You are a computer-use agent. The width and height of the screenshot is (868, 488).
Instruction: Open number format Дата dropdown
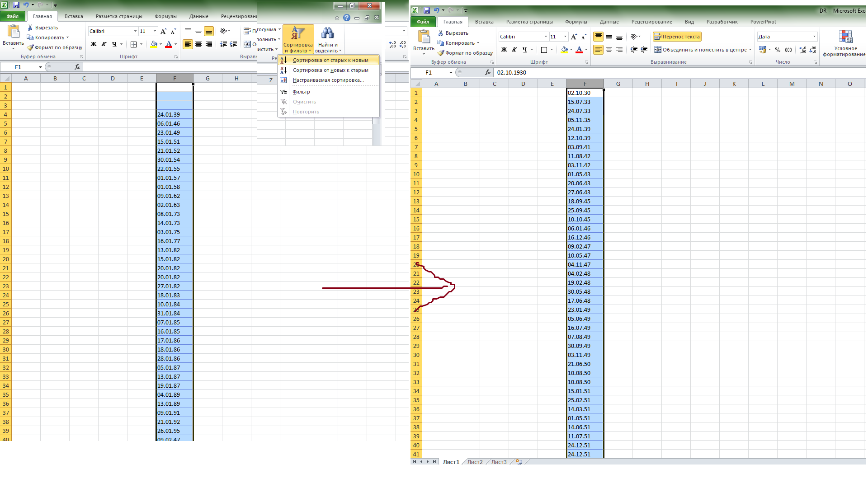coord(814,37)
